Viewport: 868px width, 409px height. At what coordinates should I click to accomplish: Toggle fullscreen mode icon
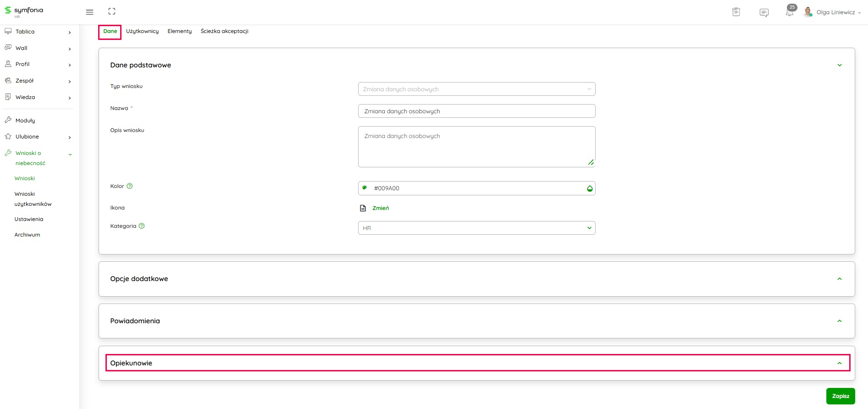[111, 11]
